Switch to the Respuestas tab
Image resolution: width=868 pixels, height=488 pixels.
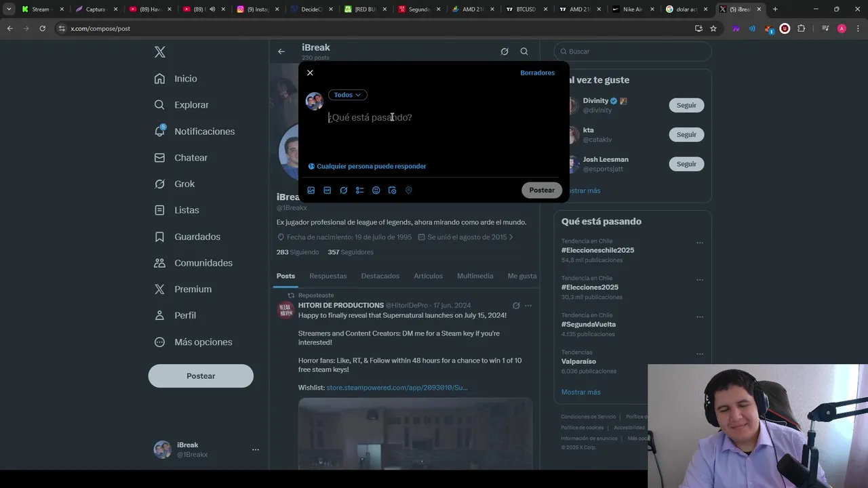[x=328, y=276]
